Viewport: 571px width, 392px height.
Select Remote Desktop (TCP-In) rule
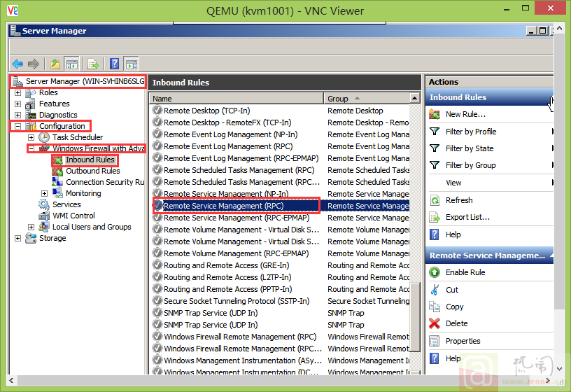(206, 111)
